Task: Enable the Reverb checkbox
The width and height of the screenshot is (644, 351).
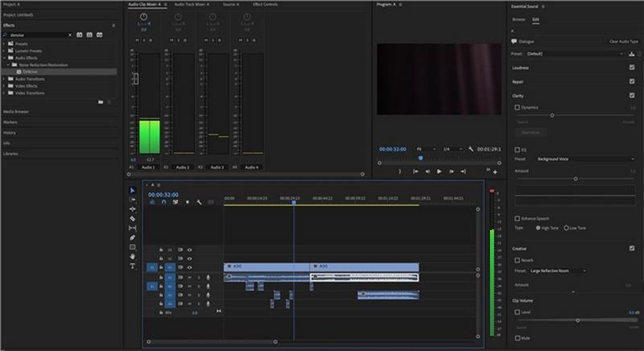Action: click(517, 260)
